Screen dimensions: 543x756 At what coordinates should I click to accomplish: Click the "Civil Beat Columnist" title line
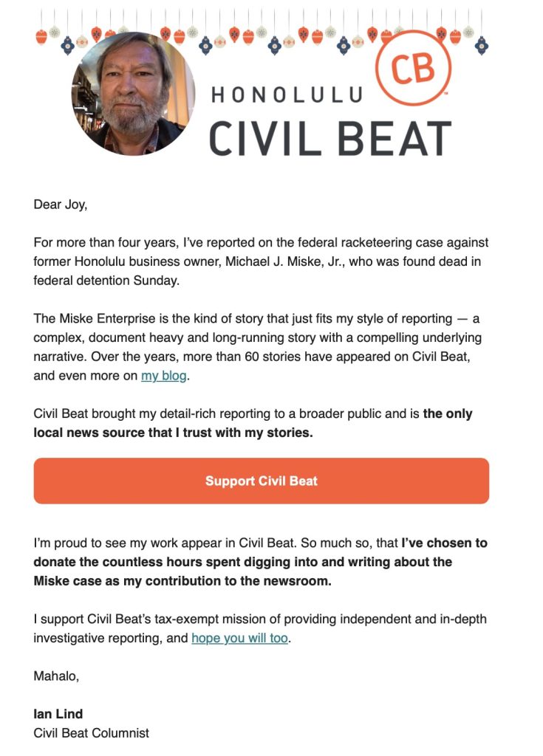coord(92,733)
